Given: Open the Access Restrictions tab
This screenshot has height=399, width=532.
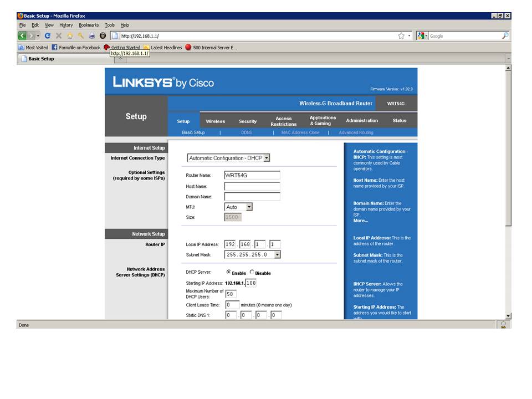Looking at the screenshot, I should point(284,121).
